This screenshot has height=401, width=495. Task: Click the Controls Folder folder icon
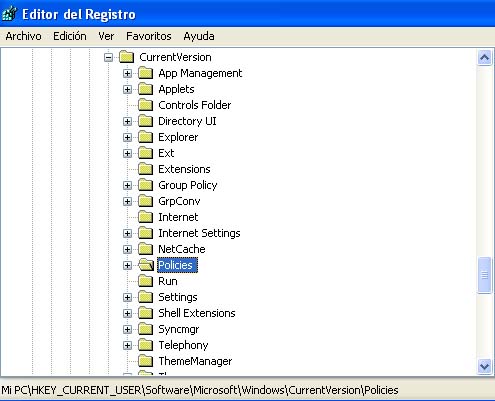(x=146, y=105)
